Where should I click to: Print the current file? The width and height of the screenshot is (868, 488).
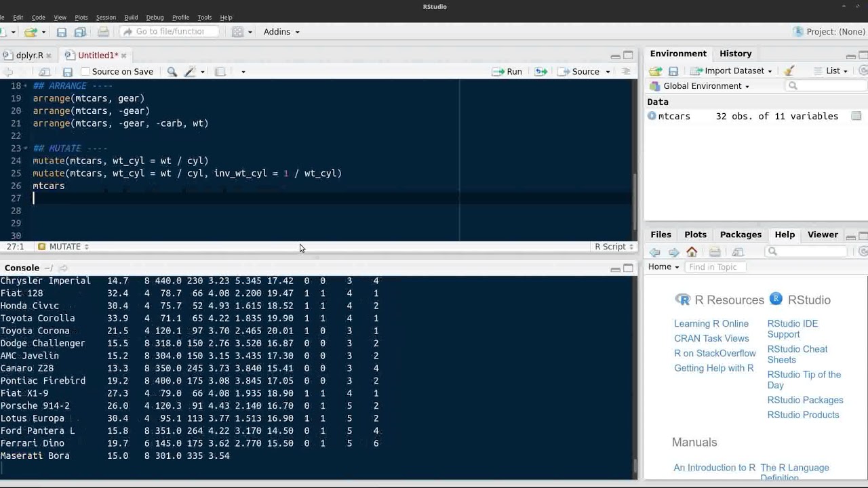103,32
